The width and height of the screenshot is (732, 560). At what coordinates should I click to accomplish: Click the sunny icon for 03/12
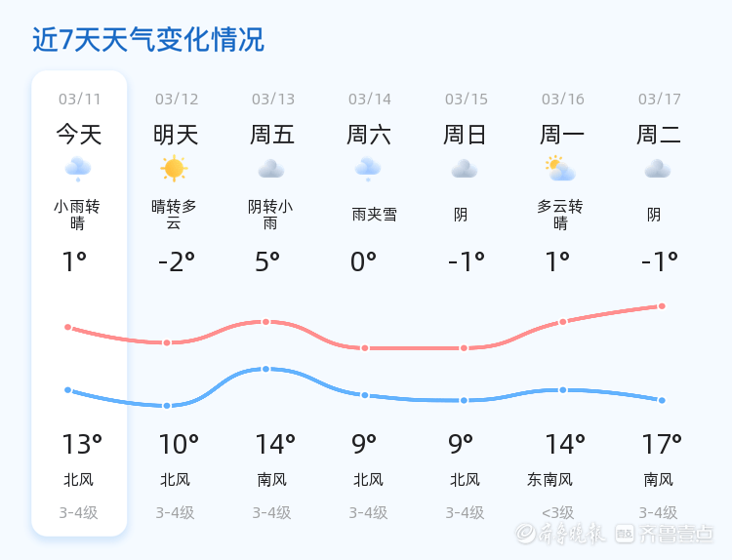(x=175, y=169)
